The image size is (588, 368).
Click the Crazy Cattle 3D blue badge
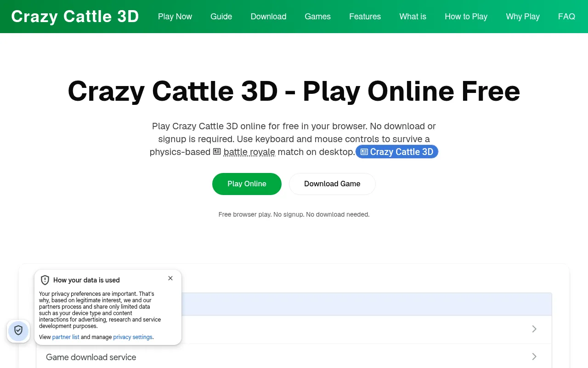(x=397, y=152)
